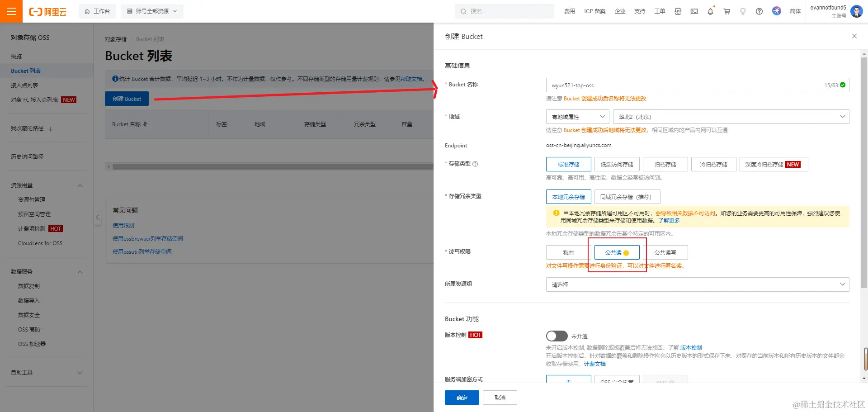Select 低频访问存储 storage type
Image resolution: width=868 pixels, height=412 pixels.
pos(617,164)
